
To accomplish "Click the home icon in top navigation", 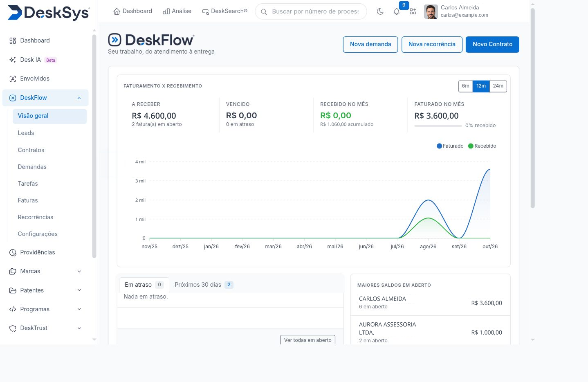I will (x=117, y=11).
